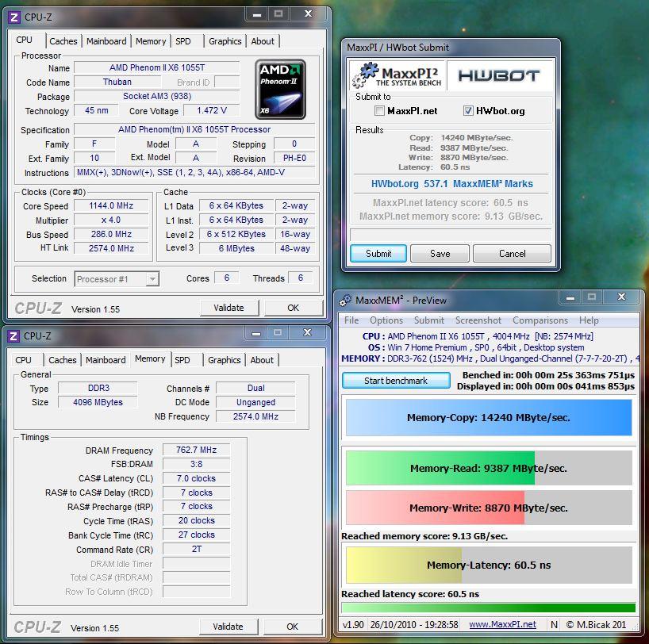The height and width of the screenshot is (644, 649).
Task: Click the N indicator in MaxxMEM status bar
Action: (x=554, y=624)
